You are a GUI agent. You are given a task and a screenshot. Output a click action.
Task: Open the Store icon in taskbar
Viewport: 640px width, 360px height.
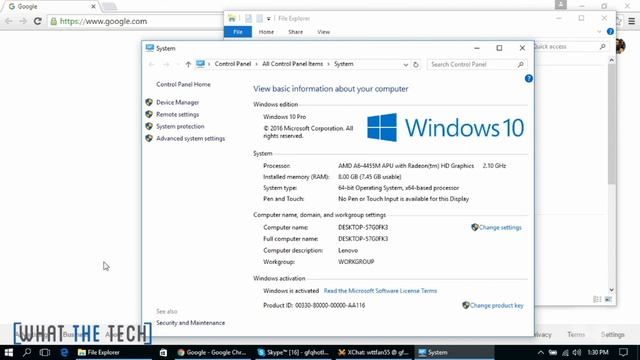click(x=163, y=352)
